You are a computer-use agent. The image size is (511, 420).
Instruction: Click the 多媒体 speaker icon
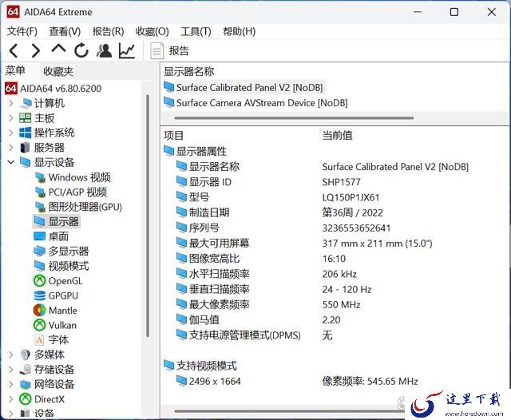click(25, 355)
